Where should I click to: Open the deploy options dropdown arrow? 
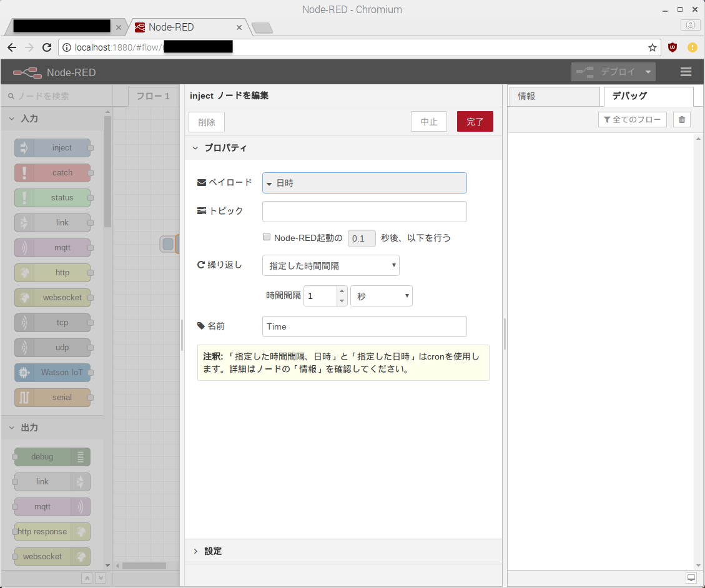pos(648,72)
